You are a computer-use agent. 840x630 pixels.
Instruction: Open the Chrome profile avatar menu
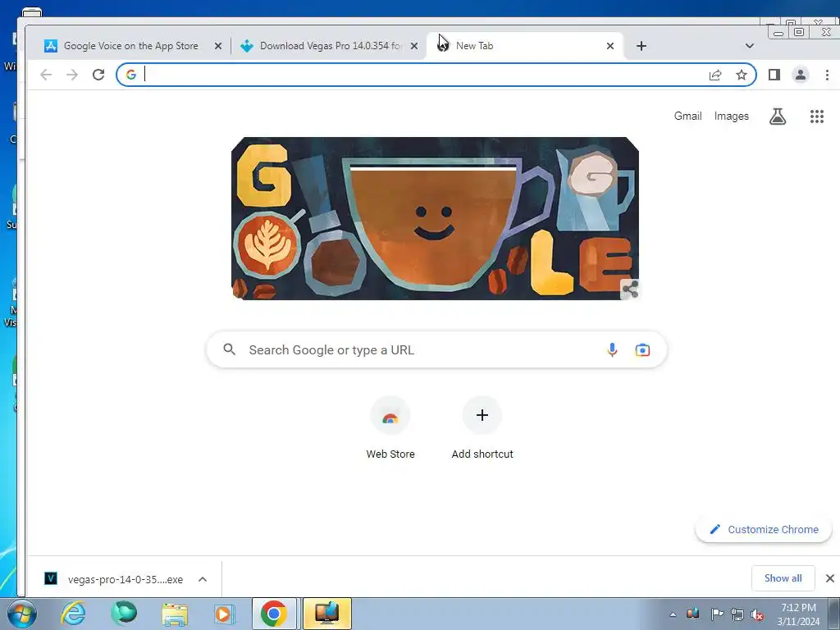pyautogui.click(x=801, y=75)
